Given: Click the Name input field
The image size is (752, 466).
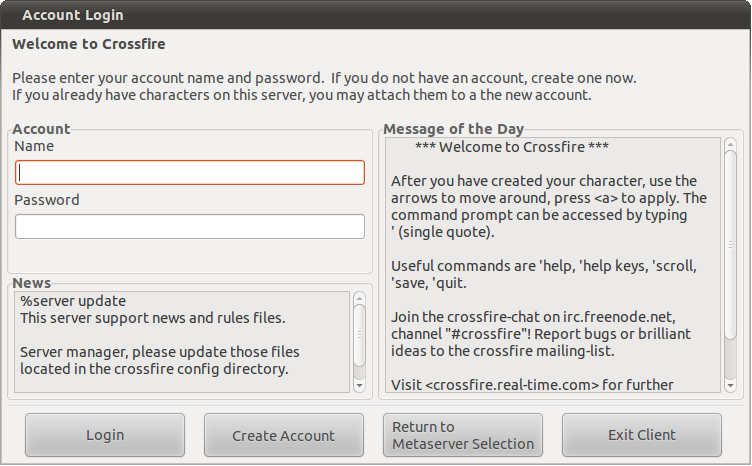Looking at the screenshot, I should pyautogui.click(x=190, y=173).
